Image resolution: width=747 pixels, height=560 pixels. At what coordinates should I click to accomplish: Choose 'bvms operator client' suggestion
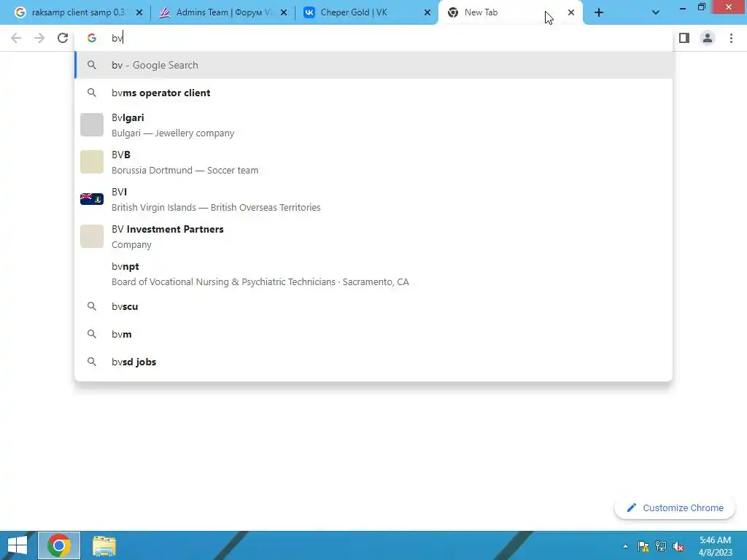click(x=373, y=93)
